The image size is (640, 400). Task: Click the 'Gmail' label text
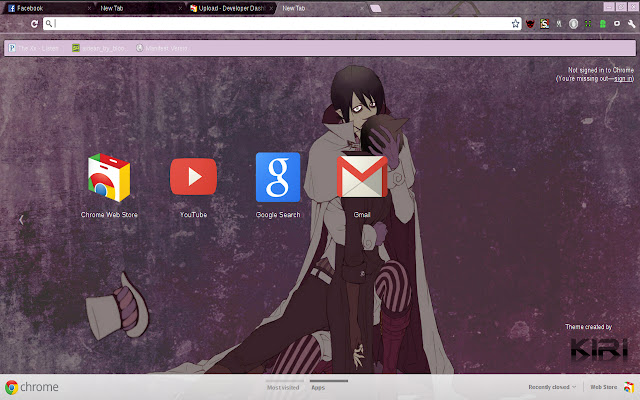coord(362,215)
